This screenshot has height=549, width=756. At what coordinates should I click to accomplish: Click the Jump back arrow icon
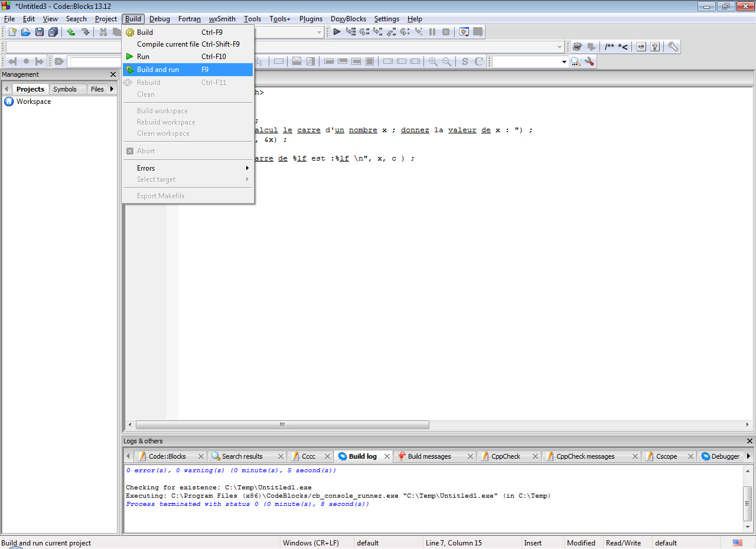(x=12, y=61)
